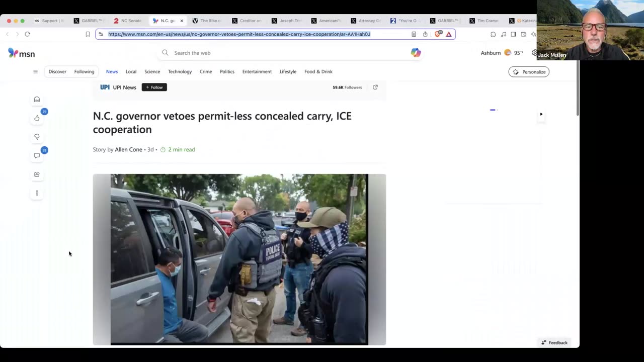Expand the MSN hamburger navigation menu
The width and height of the screenshot is (644, 362).
35,72
